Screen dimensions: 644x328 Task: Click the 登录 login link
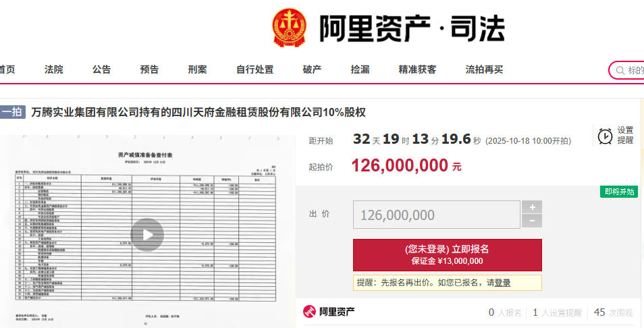(502, 283)
